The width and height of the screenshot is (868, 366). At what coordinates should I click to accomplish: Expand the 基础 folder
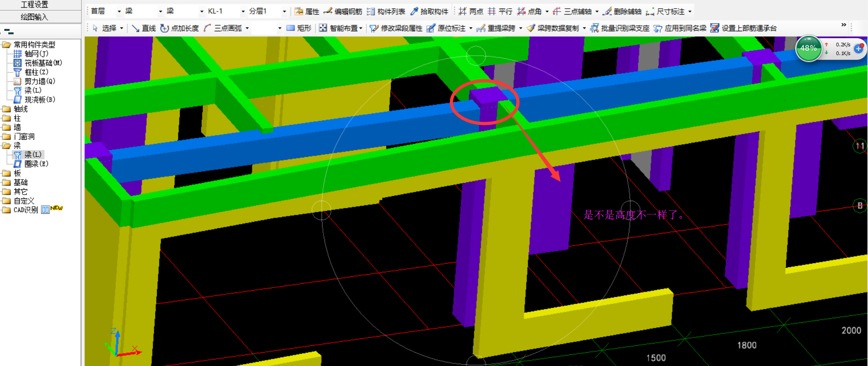[15, 182]
